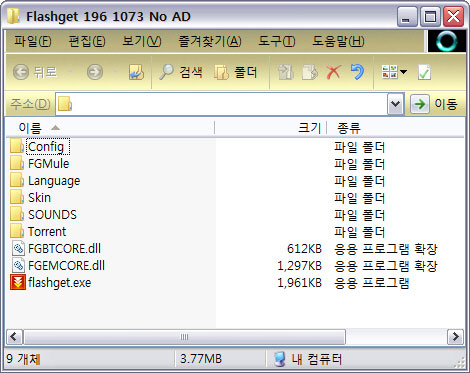Sort by 이름 column header
This screenshot has height=373, width=470.
click(x=110, y=128)
